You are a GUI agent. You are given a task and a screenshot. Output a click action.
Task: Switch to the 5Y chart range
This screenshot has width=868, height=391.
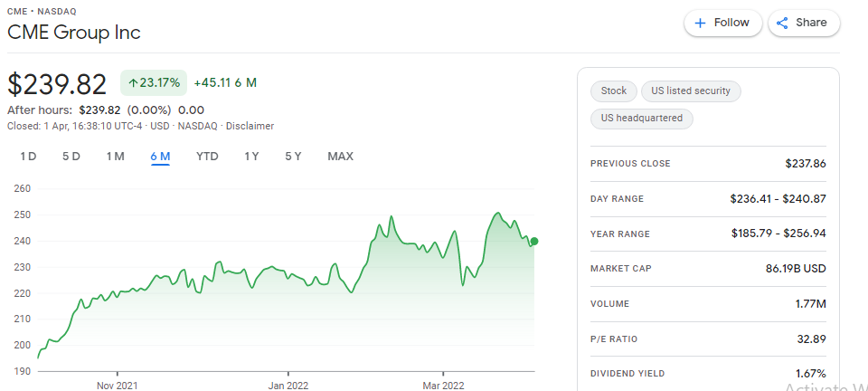(x=293, y=157)
